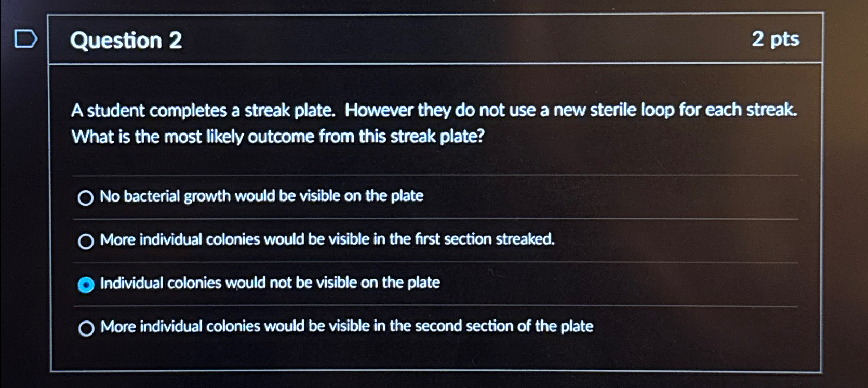Select radio button for 'No bacterial growth would be visible'
Viewport: 868px width, 388px height.
[86, 198]
